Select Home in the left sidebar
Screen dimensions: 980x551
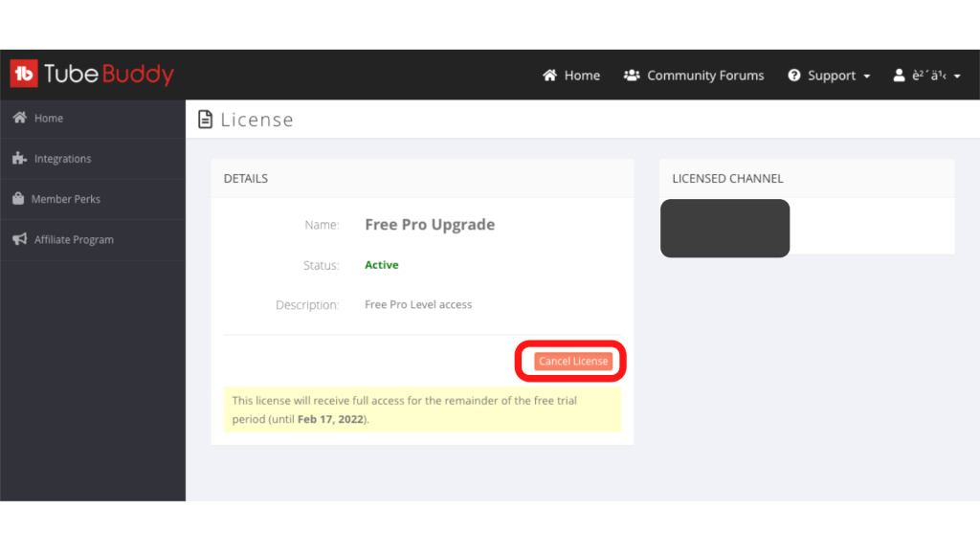pyautogui.click(x=93, y=118)
